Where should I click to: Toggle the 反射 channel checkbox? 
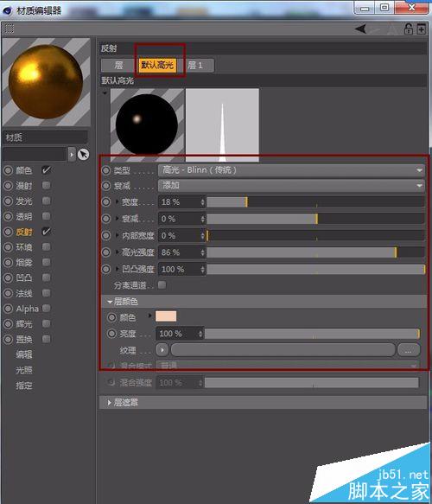coord(47,232)
